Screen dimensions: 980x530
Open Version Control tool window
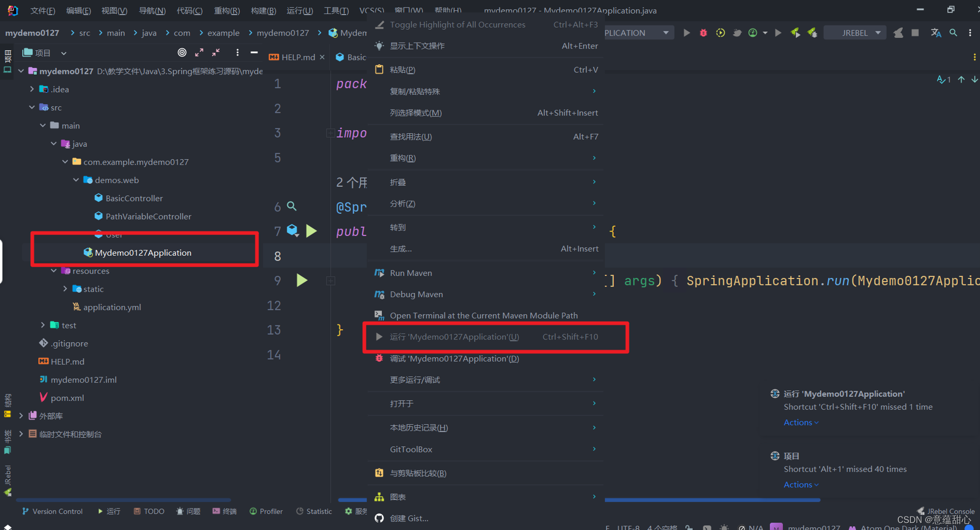[52, 511]
